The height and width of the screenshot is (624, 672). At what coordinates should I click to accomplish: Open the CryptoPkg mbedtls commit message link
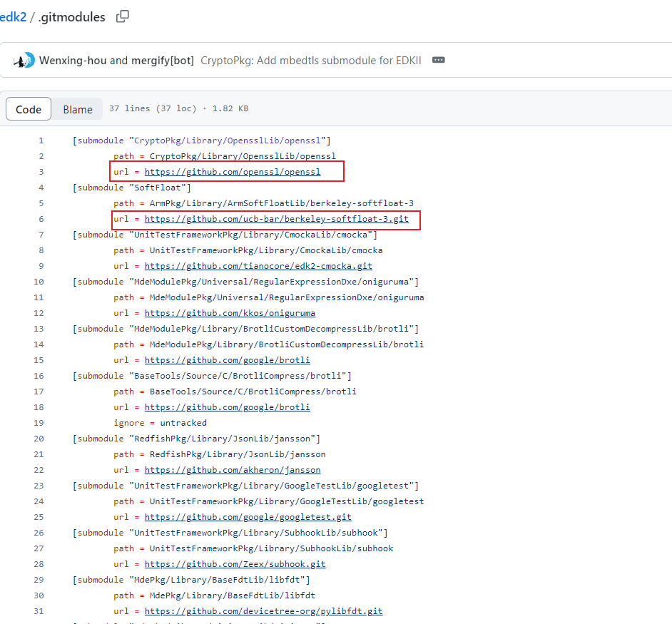(310, 61)
